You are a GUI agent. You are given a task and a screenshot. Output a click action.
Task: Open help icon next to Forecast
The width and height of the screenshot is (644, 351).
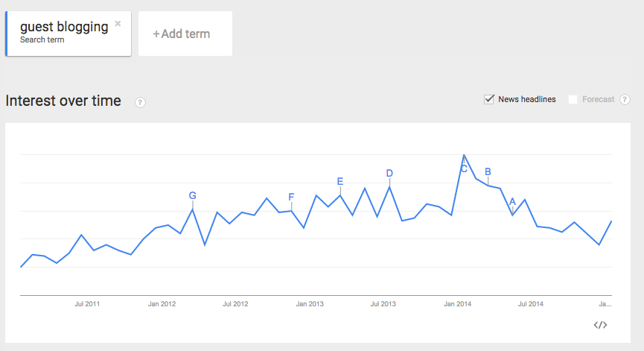[625, 99]
